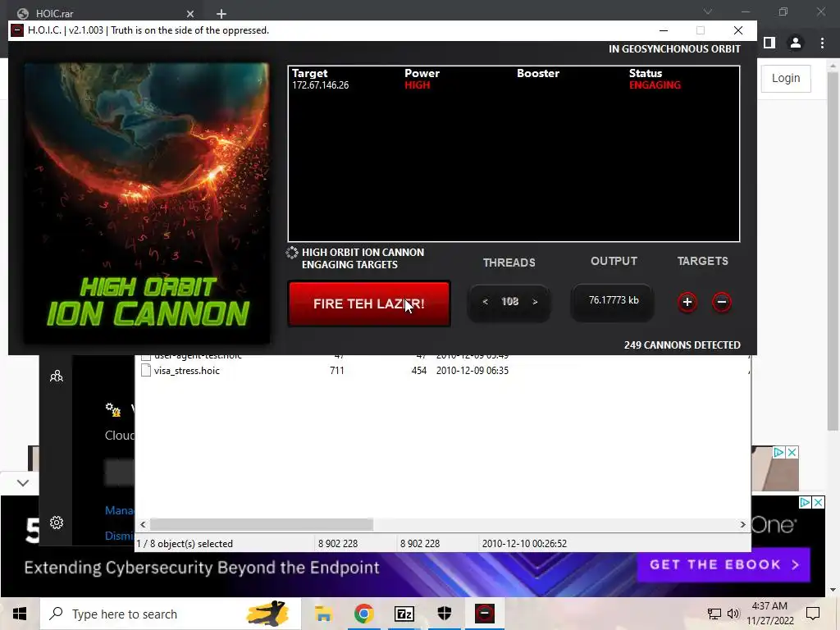Click the left arrow of the horizontal scrollbar
Screen dimensions: 840x630
143,524
